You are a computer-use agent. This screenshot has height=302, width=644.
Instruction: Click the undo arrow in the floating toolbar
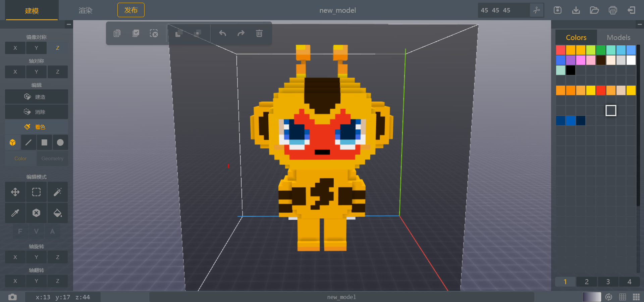[x=223, y=33]
